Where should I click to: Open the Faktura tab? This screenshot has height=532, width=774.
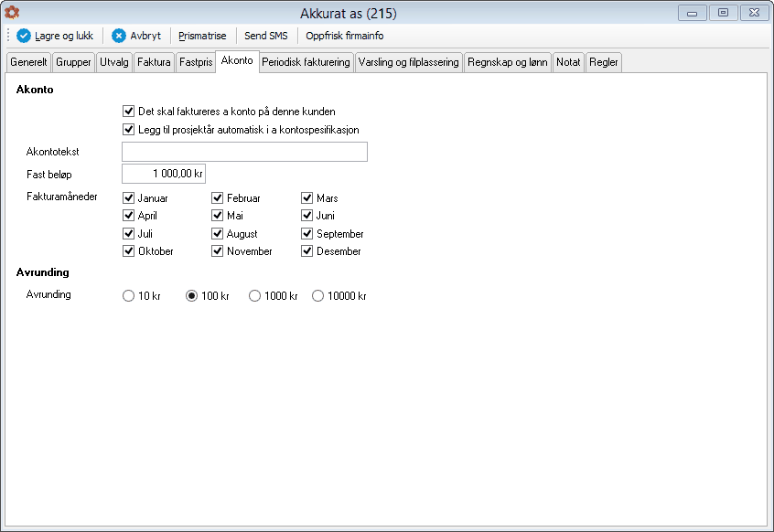[154, 62]
